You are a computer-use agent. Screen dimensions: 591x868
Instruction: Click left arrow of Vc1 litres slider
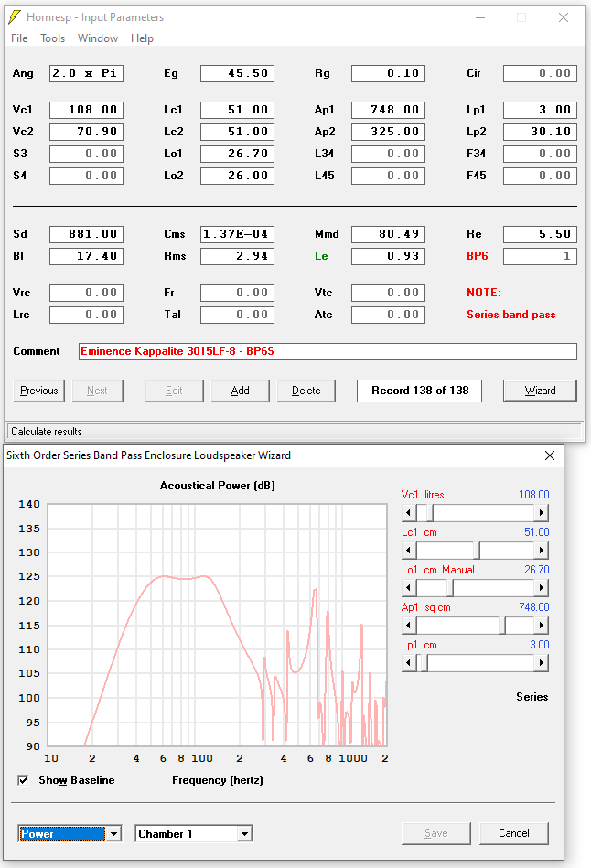click(409, 513)
